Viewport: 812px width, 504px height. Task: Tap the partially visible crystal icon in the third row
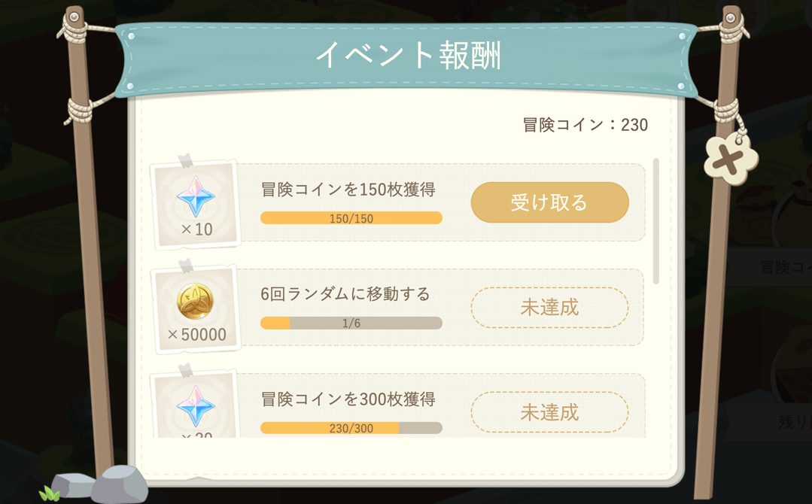(196, 408)
